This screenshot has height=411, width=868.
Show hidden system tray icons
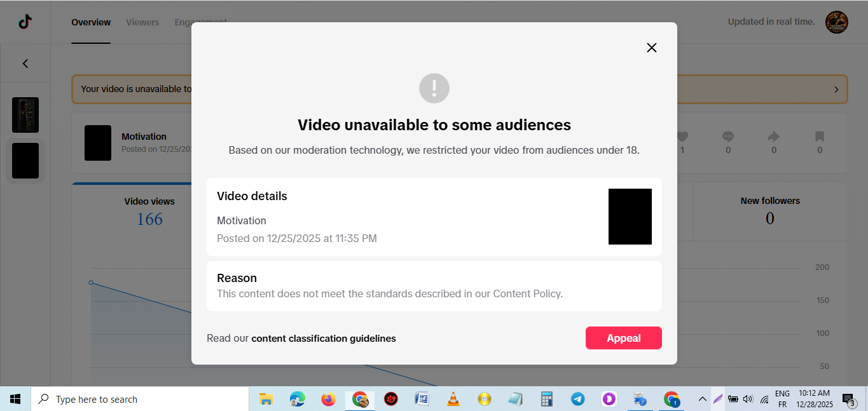(702, 399)
